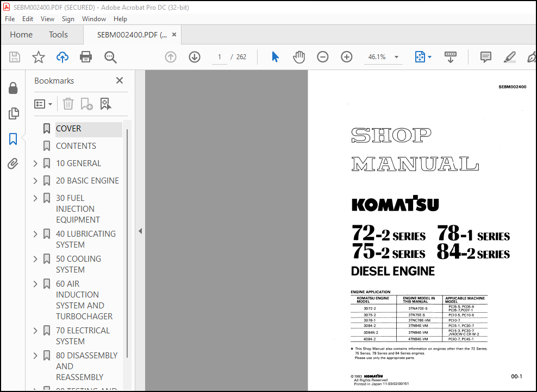Expand 80 DISASSEMBLY AND REASSEMBLY bookmark
Image resolution: width=537 pixels, height=392 pixels.
pos(35,356)
